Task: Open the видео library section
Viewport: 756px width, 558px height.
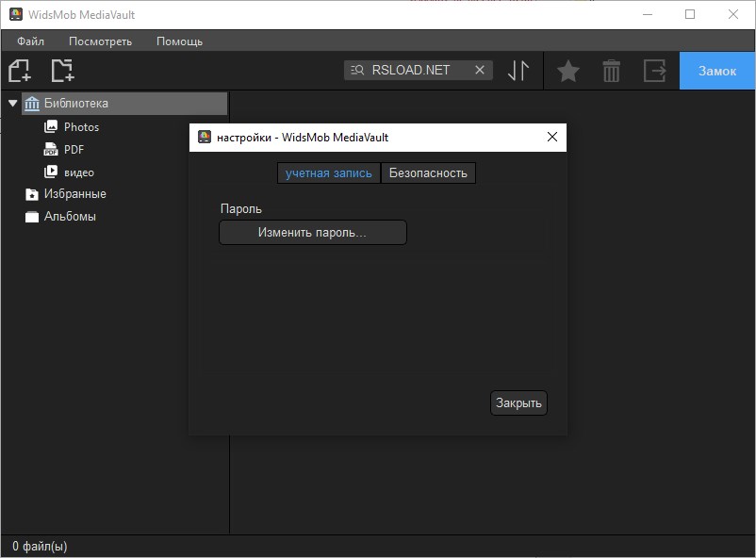Action: coord(78,172)
